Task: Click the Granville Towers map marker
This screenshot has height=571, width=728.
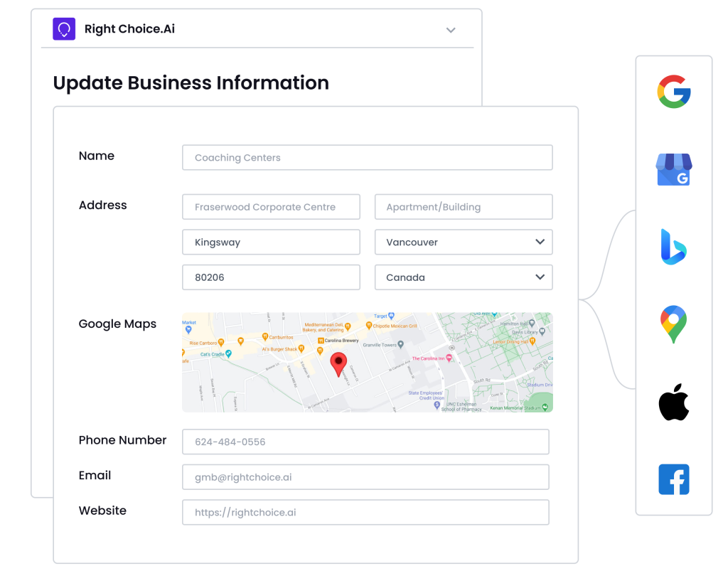Action: click(401, 344)
